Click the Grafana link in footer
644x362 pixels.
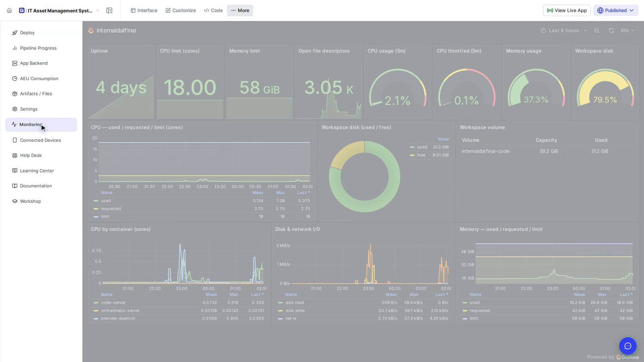pos(628,357)
